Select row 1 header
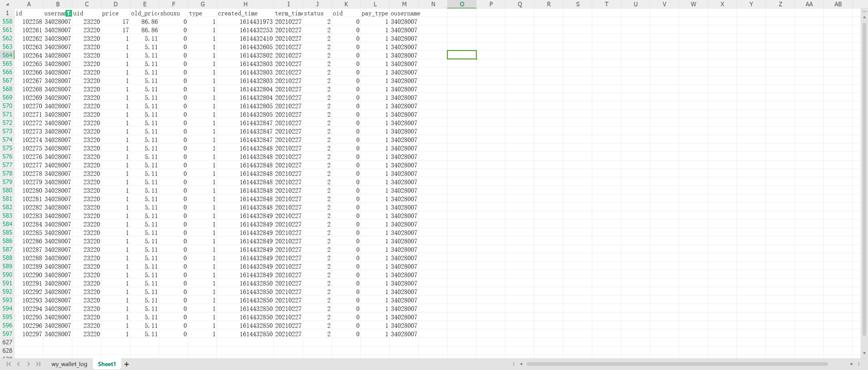The image size is (868, 370). click(7, 13)
